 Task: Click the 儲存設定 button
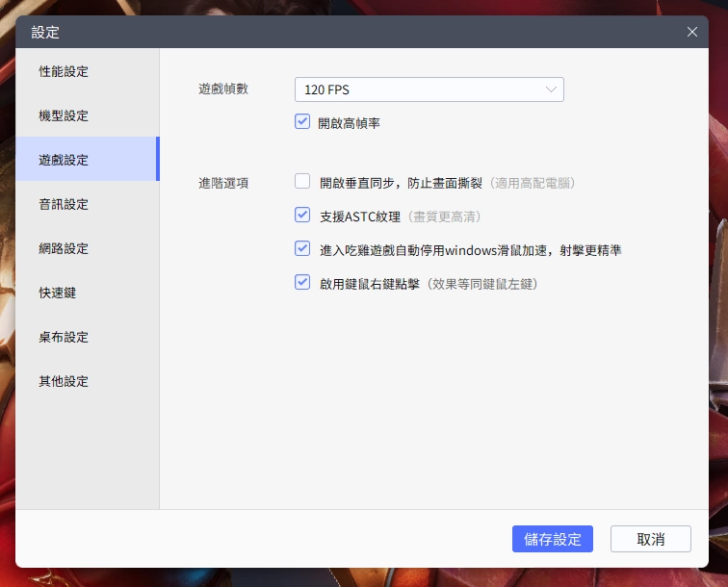[x=553, y=539]
